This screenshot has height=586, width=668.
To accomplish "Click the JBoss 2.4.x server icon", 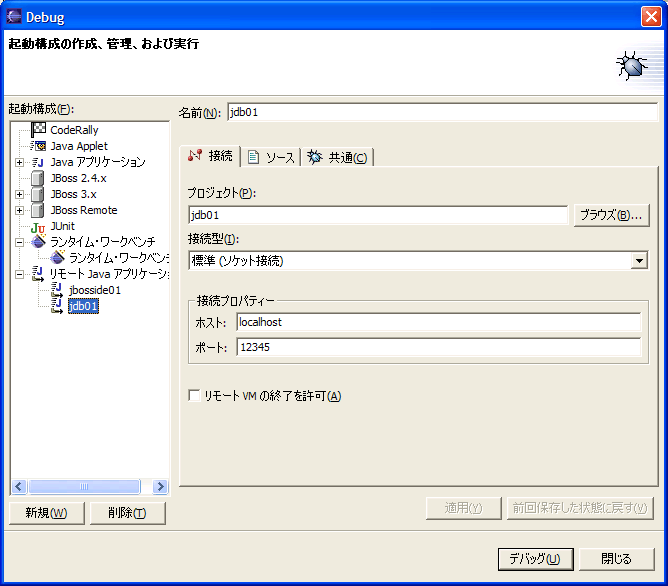I will point(38,178).
